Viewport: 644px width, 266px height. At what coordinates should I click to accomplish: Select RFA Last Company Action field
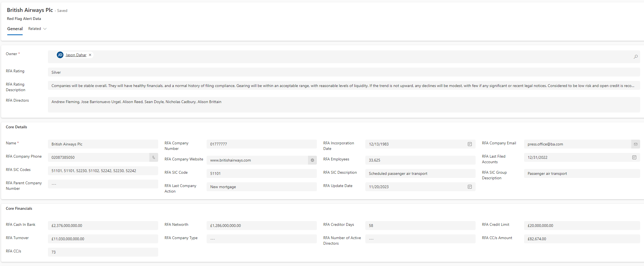click(x=262, y=187)
